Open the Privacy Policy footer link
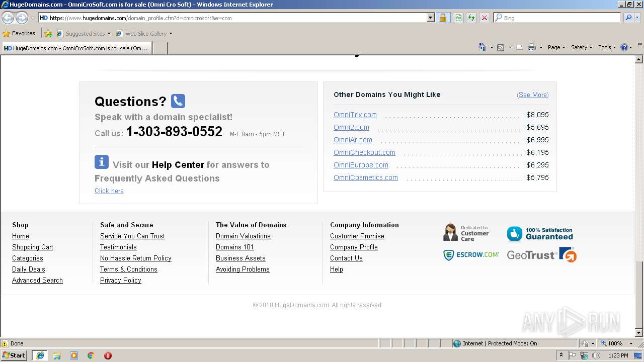Screen dimensions: 644x362 pos(121,280)
